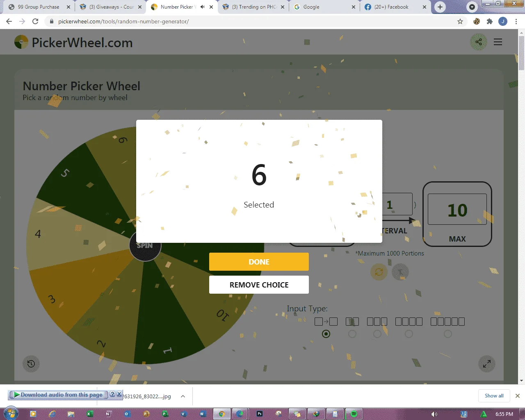Select the first input type radio button
Viewport: 525px width, 420px height.
tap(326, 334)
